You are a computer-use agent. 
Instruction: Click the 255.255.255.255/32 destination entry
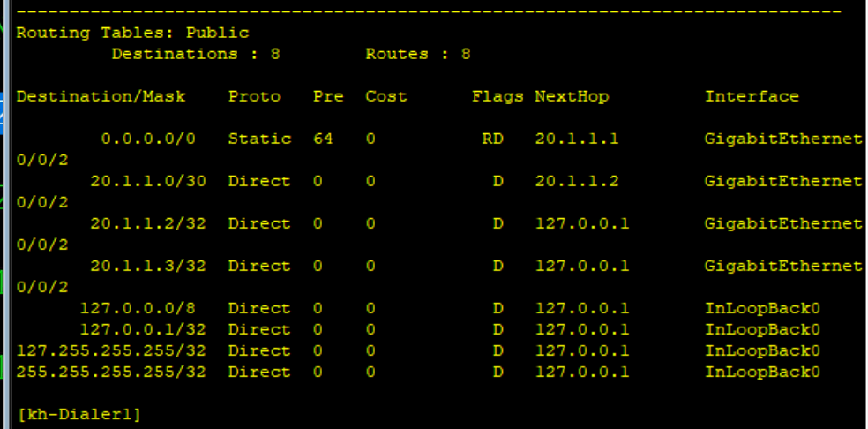111,372
